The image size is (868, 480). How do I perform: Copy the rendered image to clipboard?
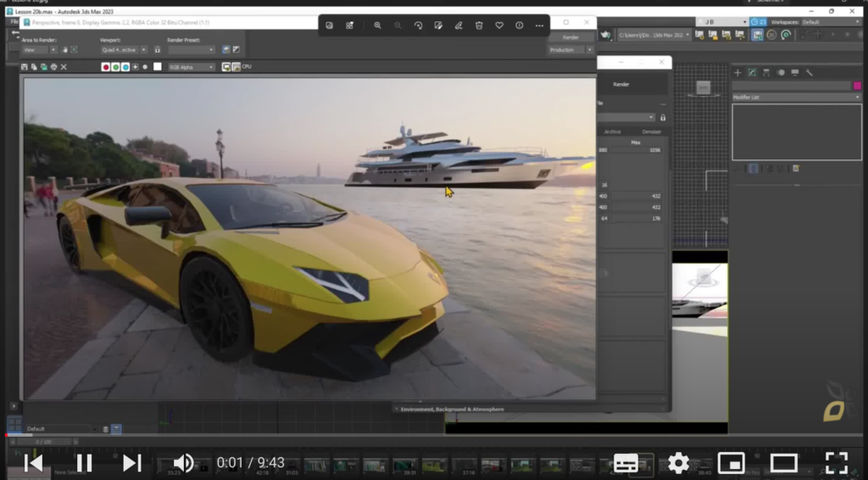[x=34, y=67]
